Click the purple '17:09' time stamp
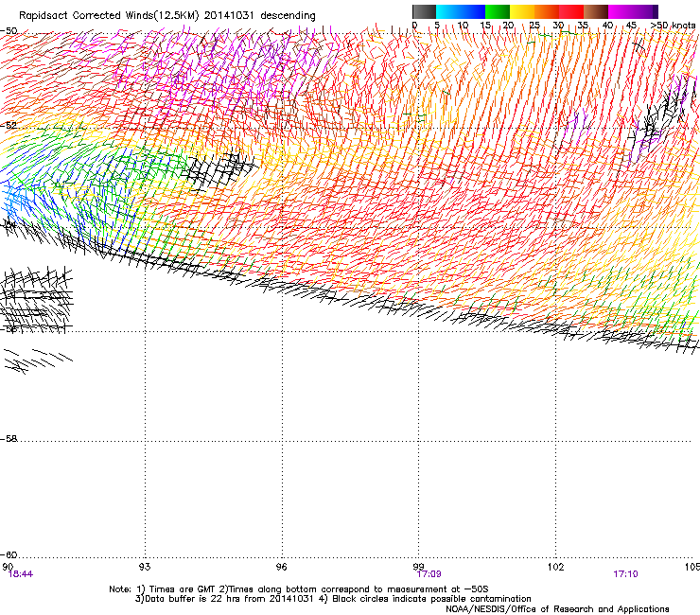This screenshot has height=615, width=700. [429, 574]
